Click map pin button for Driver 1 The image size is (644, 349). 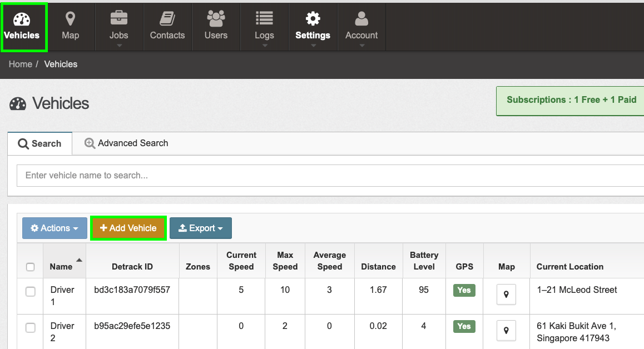click(x=506, y=295)
